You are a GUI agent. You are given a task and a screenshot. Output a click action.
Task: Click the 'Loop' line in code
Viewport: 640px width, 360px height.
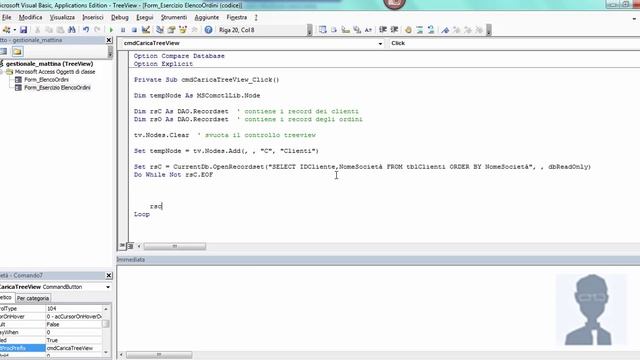click(142, 214)
